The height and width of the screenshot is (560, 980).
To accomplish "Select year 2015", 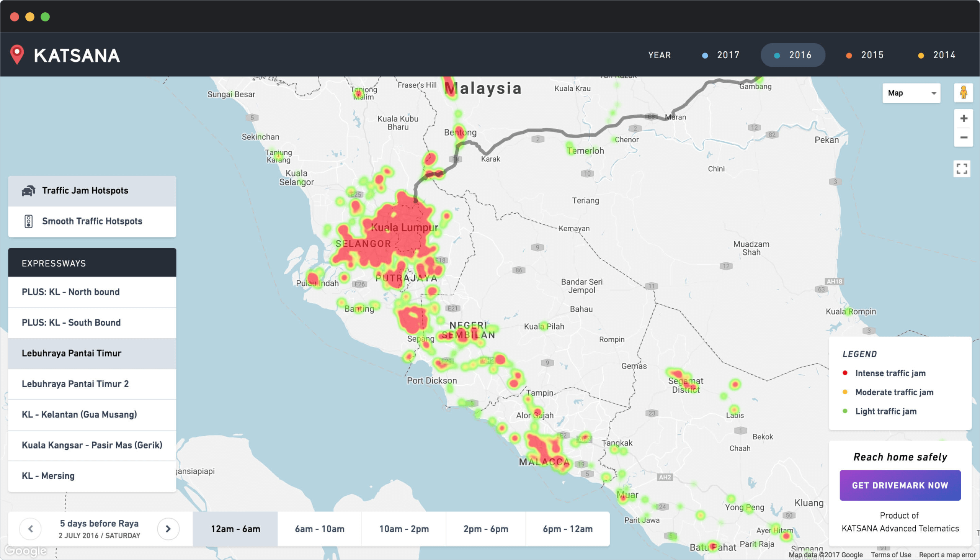I will tap(865, 55).
